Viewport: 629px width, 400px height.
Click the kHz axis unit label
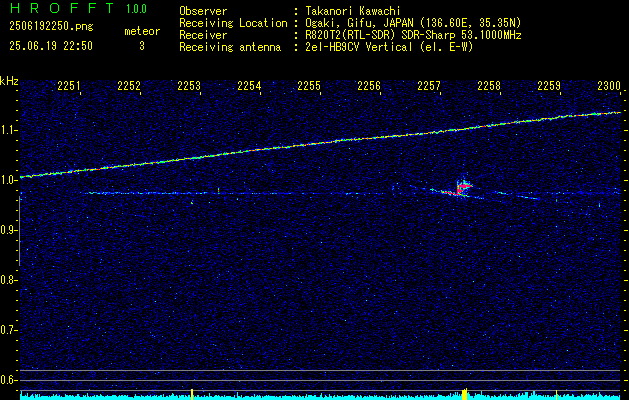[x=9, y=81]
